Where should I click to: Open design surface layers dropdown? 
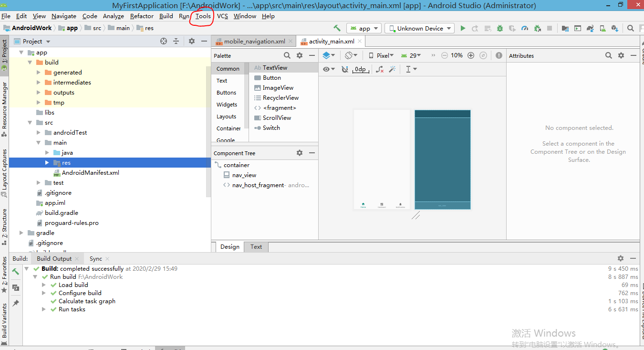pos(329,55)
